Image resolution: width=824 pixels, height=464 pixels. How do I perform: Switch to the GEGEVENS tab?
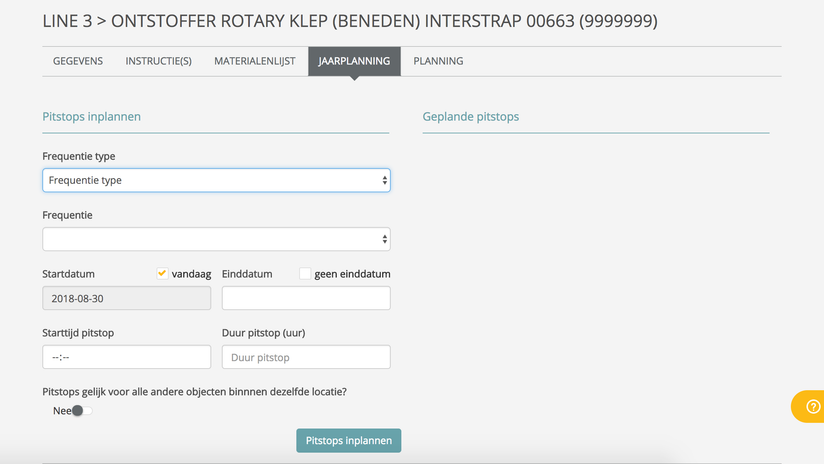pyautogui.click(x=78, y=61)
